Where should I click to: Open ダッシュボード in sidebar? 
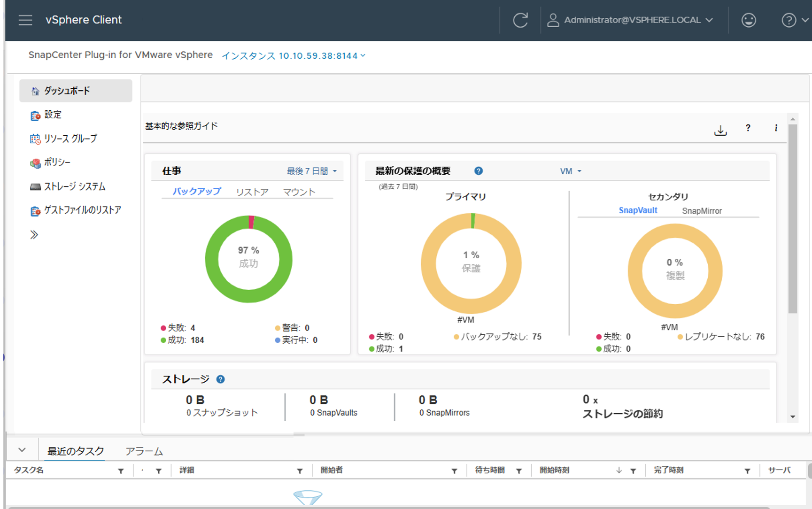tap(76, 91)
